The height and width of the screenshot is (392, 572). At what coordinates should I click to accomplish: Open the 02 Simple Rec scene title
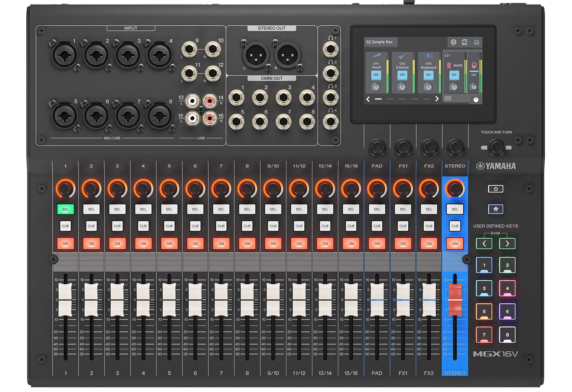coord(380,42)
